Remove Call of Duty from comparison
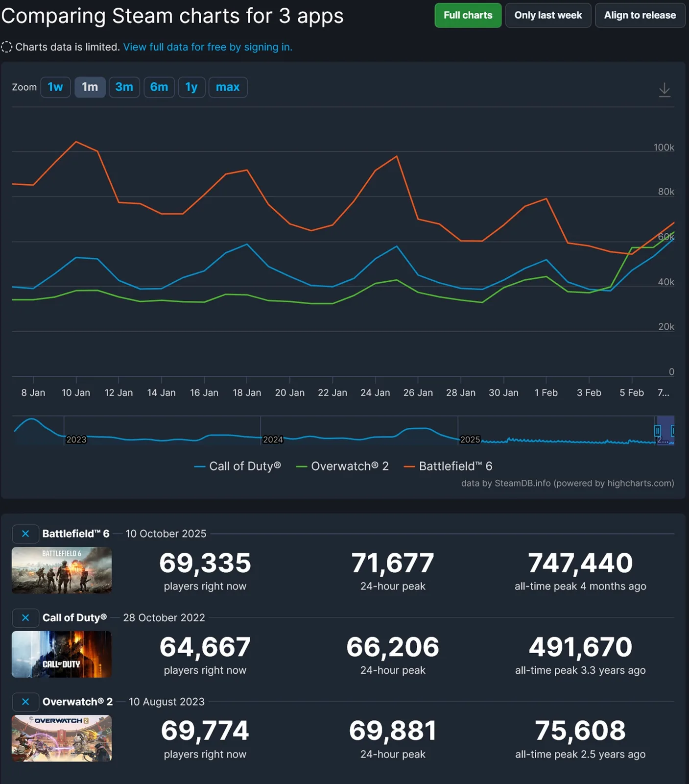The image size is (689, 784). tap(25, 618)
